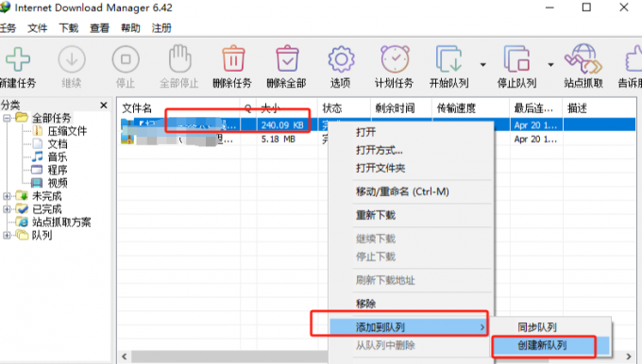The image size is (642, 364).
Task: Expand the 已完成 tree node
Action: (x=7, y=209)
